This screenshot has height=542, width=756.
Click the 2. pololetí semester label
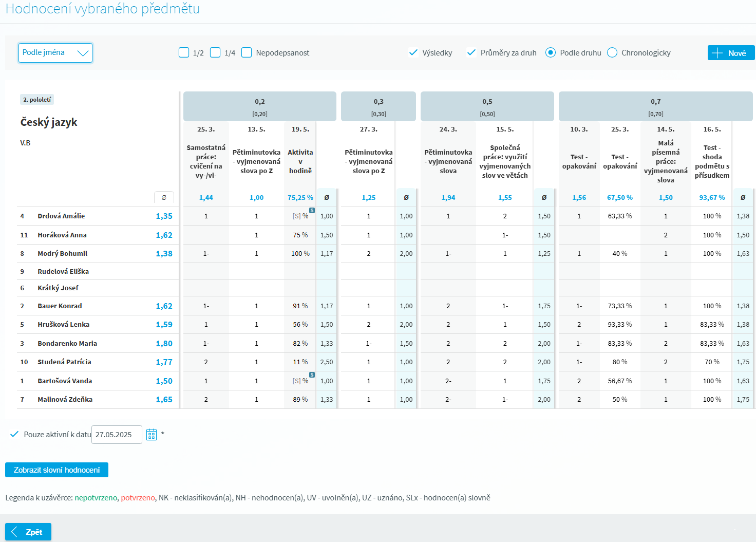(37, 100)
